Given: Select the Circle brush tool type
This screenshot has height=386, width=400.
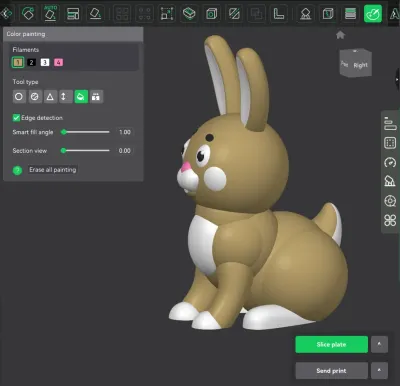Looking at the screenshot, I should click(19, 97).
